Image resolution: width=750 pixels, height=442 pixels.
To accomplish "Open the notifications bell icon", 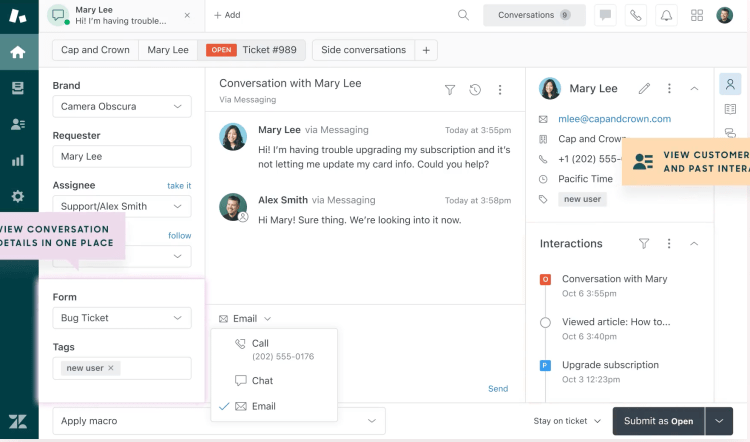I will point(665,15).
